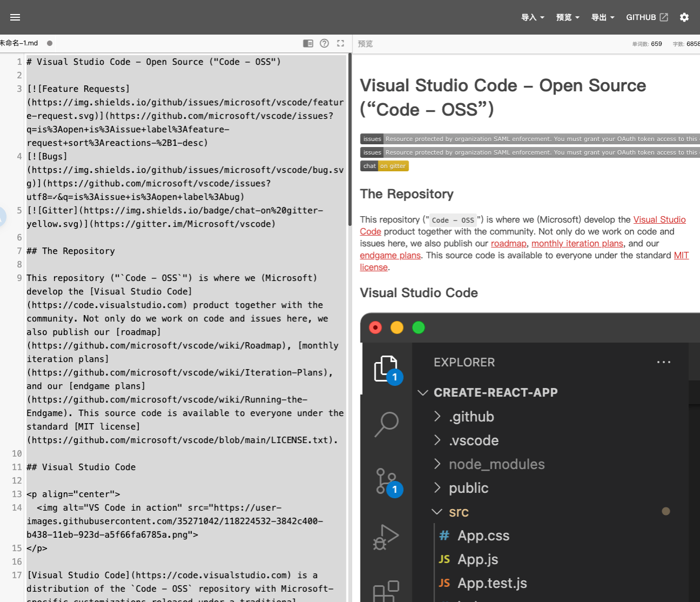The width and height of the screenshot is (700, 602).
Task: Open the GITHUB external link
Action: [x=647, y=17]
